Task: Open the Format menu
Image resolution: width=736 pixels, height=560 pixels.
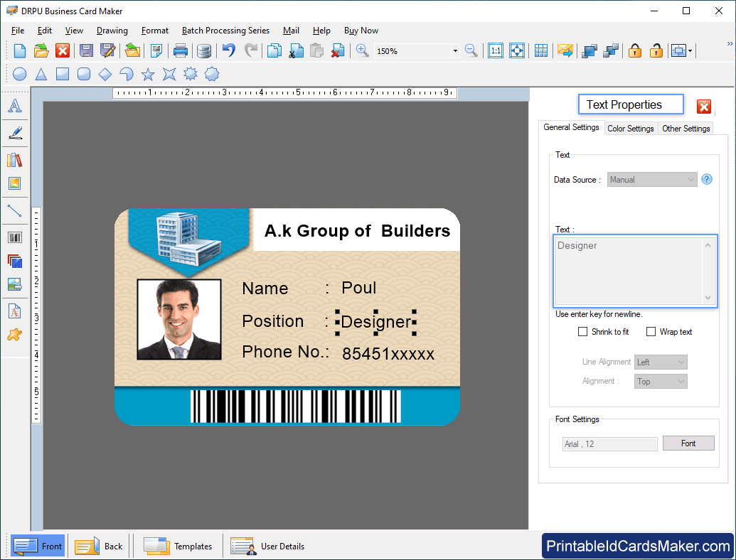Action: [155, 31]
